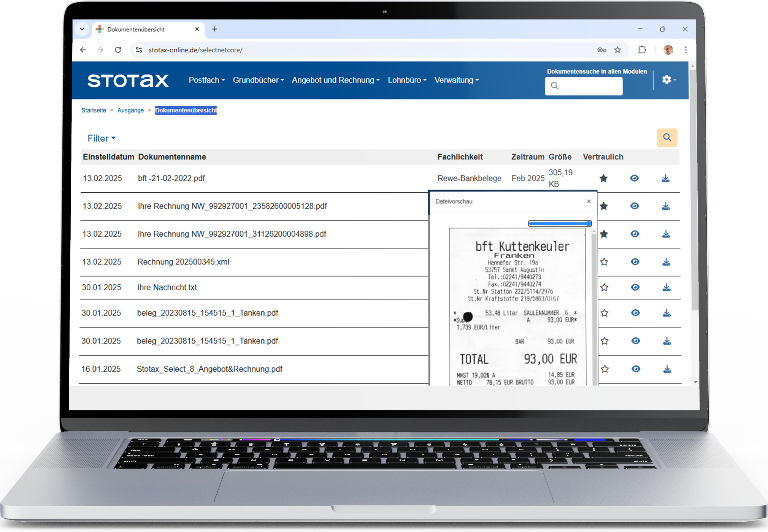Open the browser three-dot menu

pyautogui.click(x=686, y=50)
